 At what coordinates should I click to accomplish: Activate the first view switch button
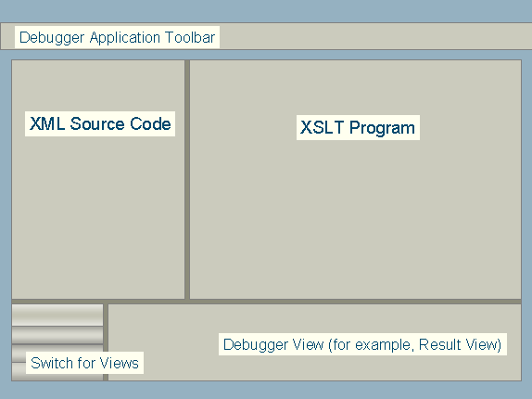(x=57, y=315)
